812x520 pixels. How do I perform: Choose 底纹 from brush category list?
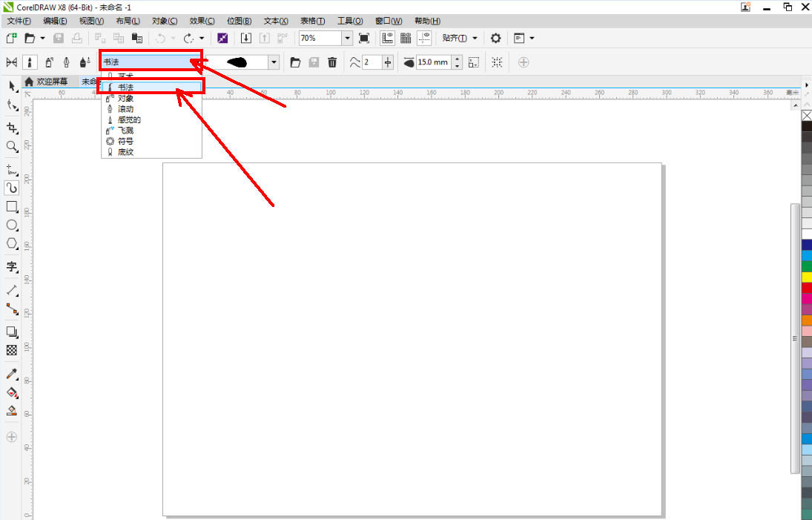tap(151, 152)
